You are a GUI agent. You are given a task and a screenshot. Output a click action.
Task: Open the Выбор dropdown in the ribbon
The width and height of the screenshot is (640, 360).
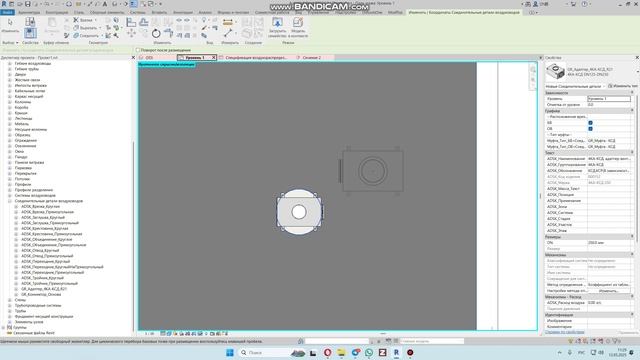tap(10, 42)
